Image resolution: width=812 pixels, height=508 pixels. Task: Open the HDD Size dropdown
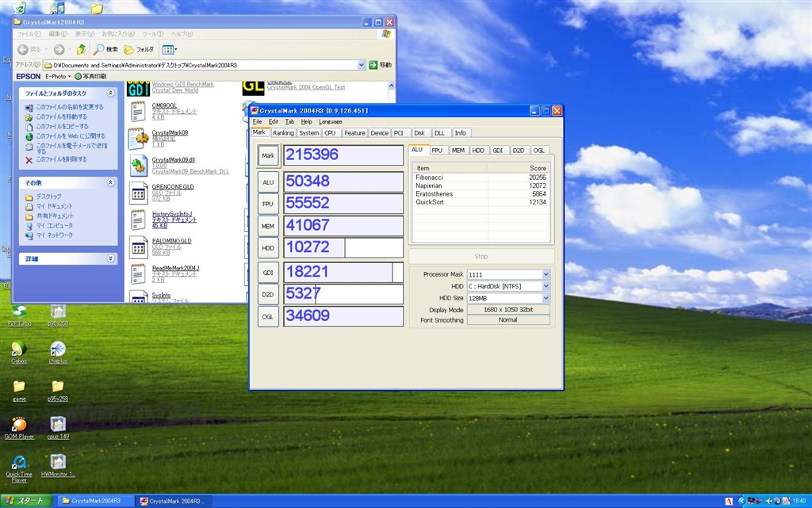[546, 298]
